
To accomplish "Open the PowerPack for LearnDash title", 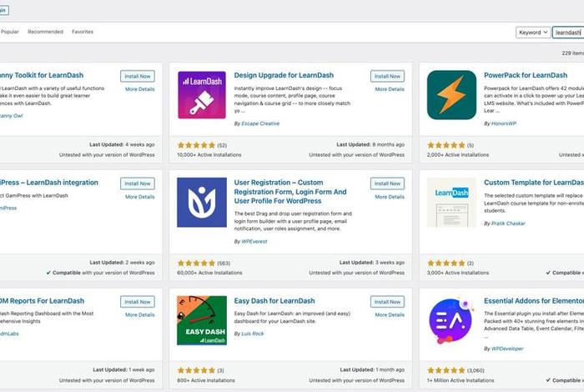I will pyautogui.click(x=526, y=75).
